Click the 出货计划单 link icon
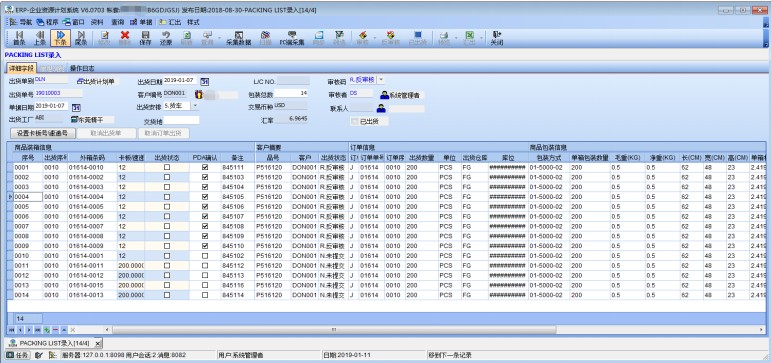 [x=80, y=82]
